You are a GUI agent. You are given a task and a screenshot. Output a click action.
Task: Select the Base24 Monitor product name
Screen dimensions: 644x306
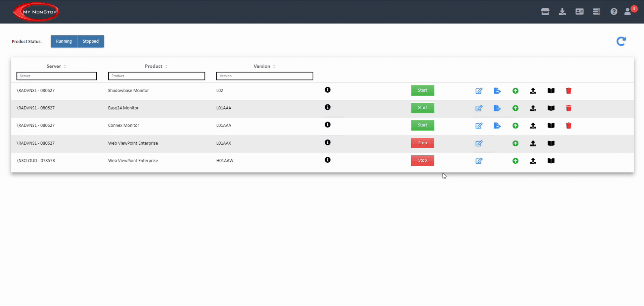[123, 108]
